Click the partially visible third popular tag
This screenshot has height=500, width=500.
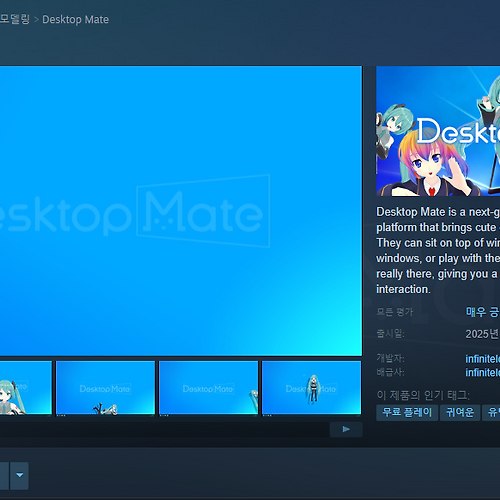click(491, 413)
